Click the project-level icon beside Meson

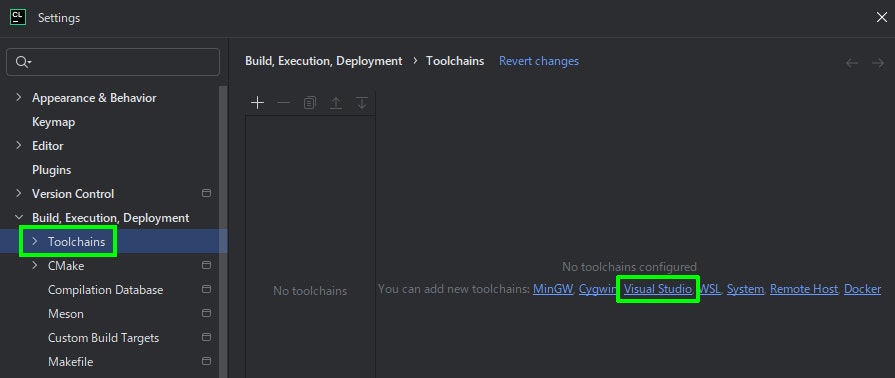pos(207,313)
